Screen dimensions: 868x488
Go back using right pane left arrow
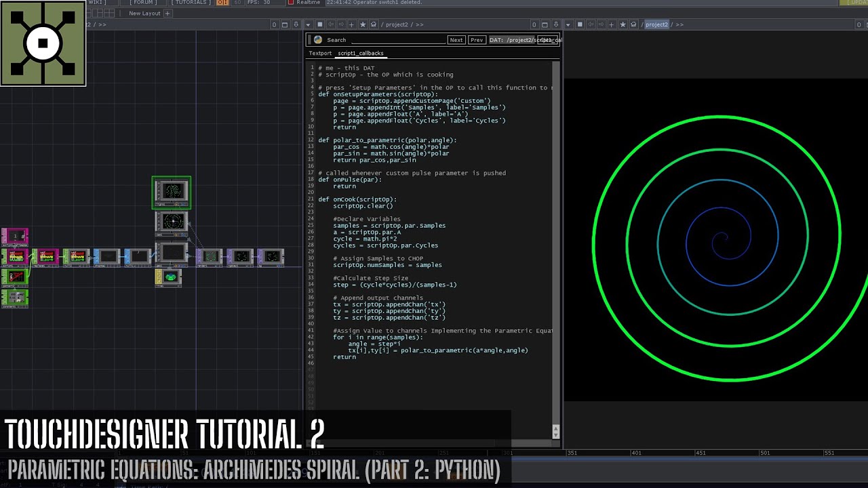point(590,24)
